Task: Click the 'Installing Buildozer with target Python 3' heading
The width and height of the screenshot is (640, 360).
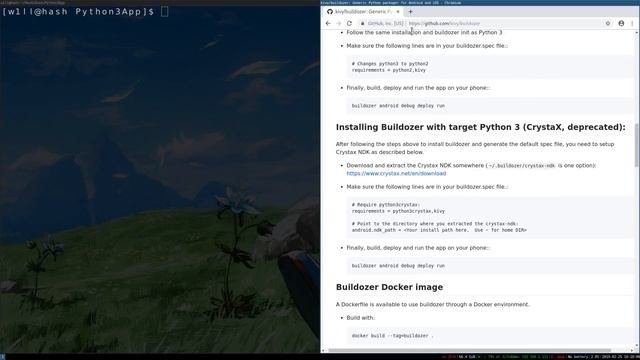Action: coord(480,127)
